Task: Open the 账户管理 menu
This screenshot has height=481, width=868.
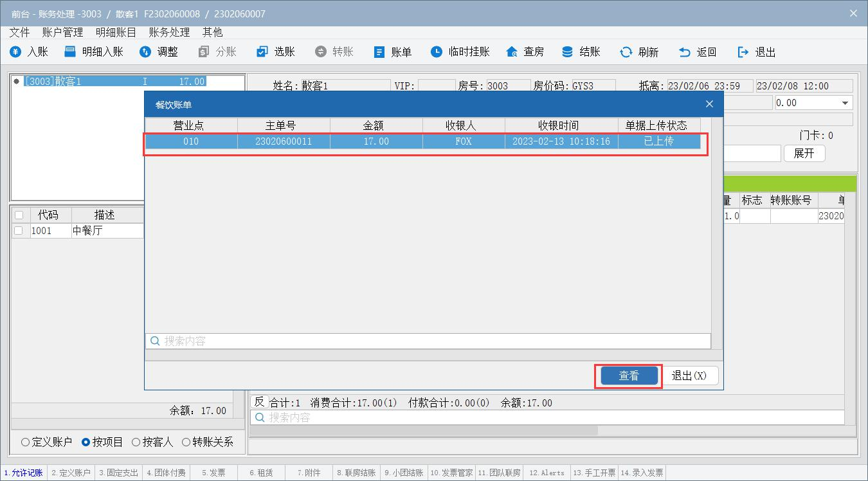Action: (x=62, y=32)
